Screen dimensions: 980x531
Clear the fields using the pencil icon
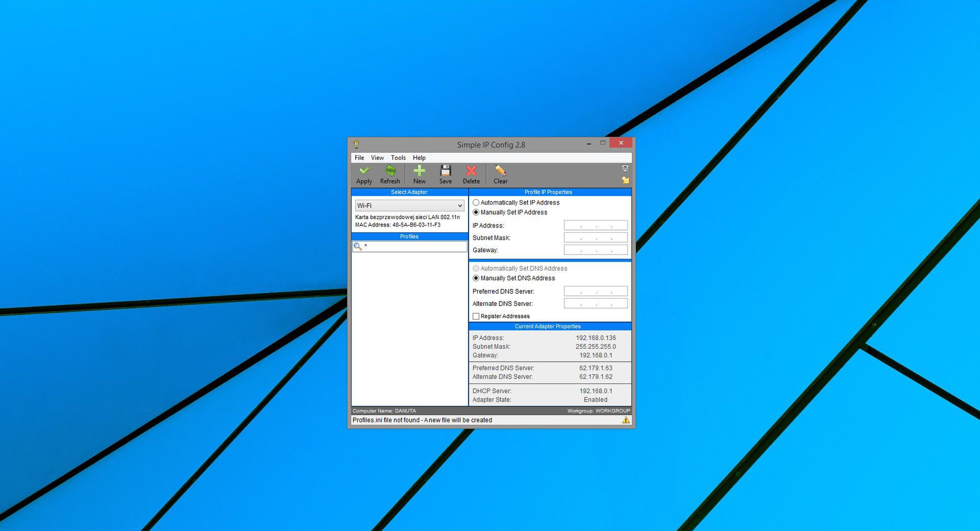point(500,174)
